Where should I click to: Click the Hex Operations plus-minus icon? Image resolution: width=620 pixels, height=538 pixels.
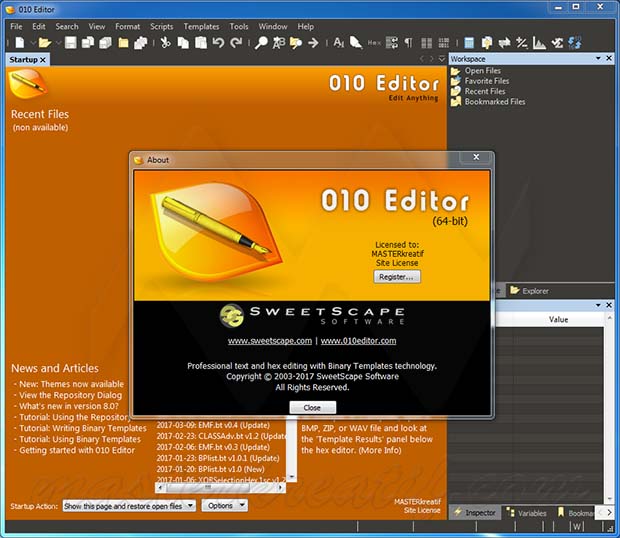point(522,42)
